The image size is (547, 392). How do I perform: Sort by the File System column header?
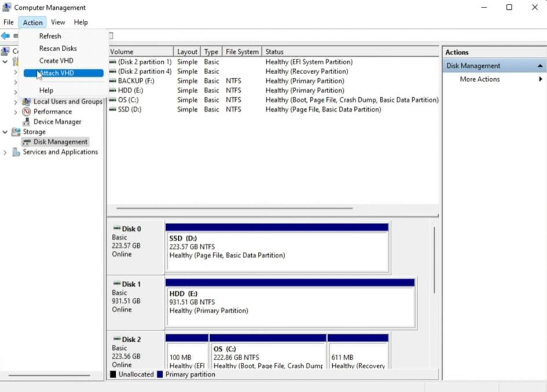click(242, 52)
